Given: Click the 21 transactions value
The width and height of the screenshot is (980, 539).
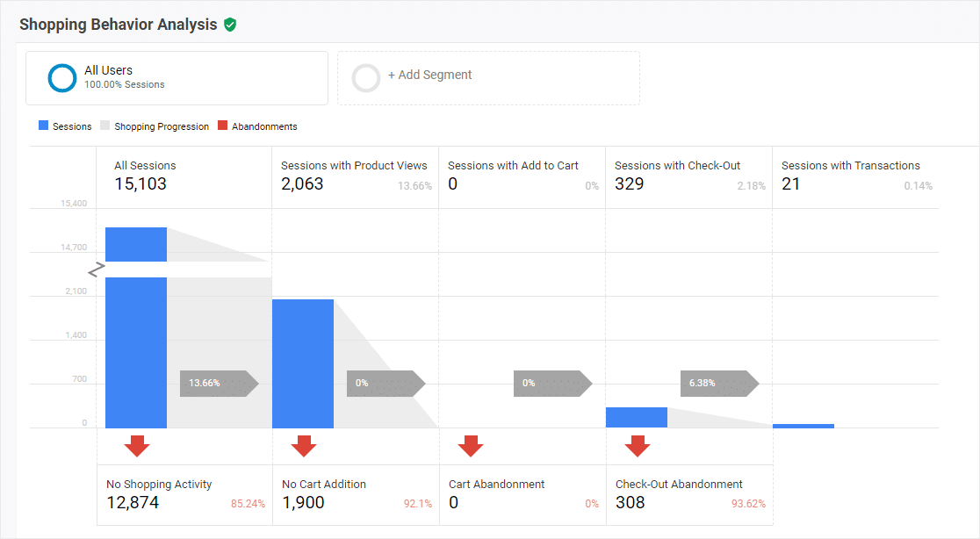Looking at the screenshot, I should 790,184.
